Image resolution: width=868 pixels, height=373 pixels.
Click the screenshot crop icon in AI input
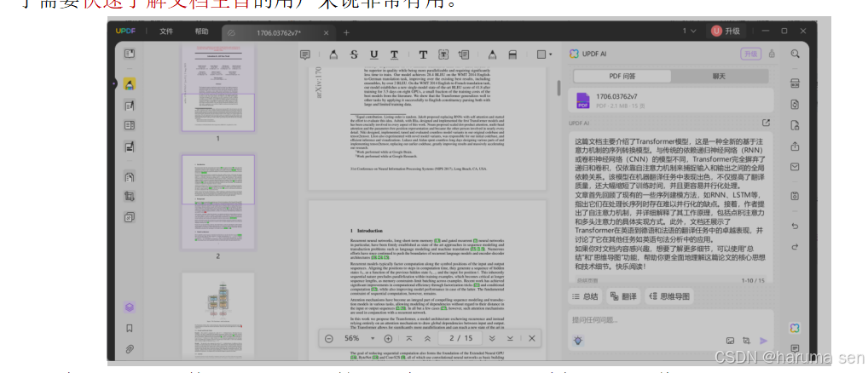[x=746, y=341]
